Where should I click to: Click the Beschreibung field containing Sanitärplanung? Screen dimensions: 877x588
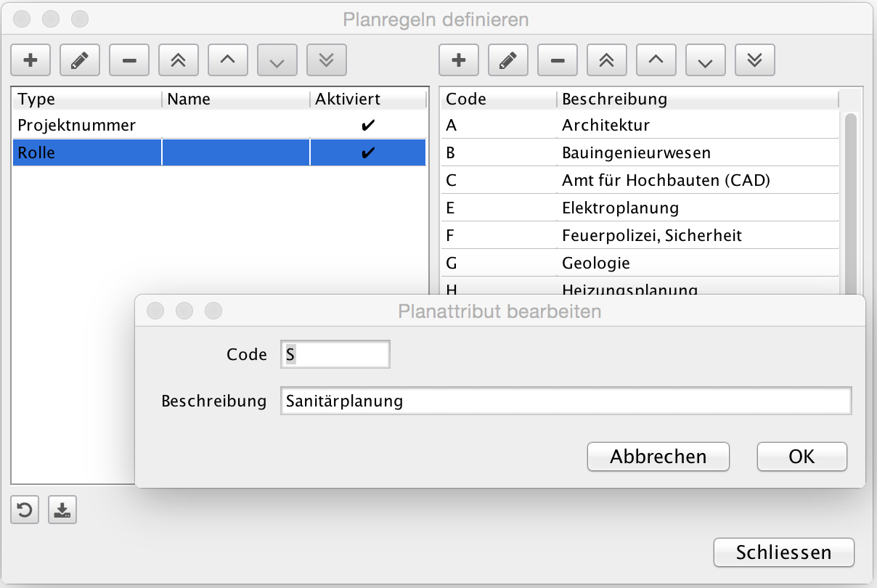coord(565,401)
